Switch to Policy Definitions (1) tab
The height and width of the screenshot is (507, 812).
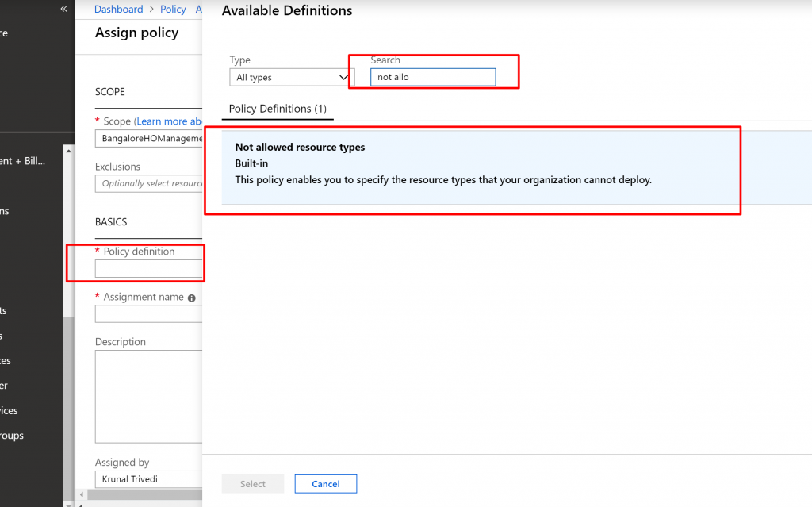tap(278, 109)
